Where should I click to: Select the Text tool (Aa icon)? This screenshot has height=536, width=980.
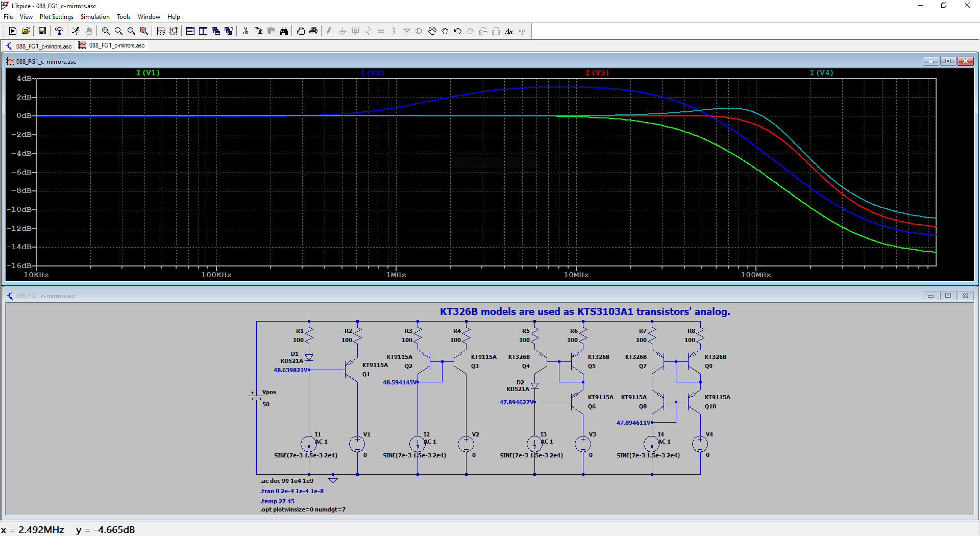click(509, 31)
